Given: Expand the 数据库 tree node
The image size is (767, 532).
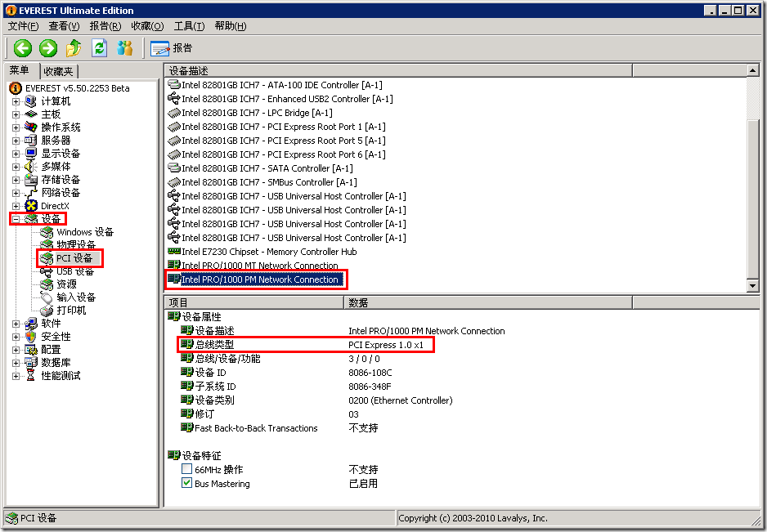Looking at the screenshot, I should pyautogui.click(x=16, y=363).
